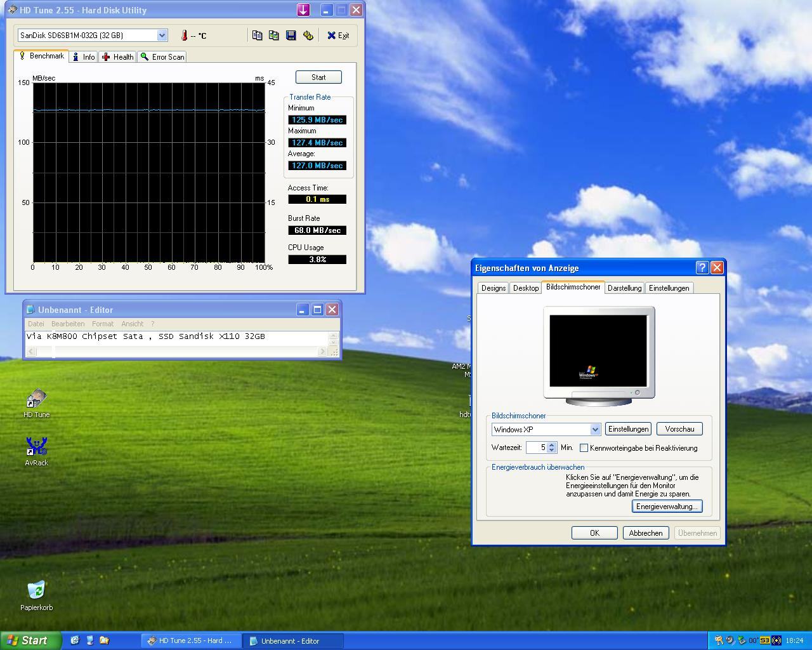Click webcam-style tray icon
The width and height of the screenshot is (812, 650).
pos(730,640)
